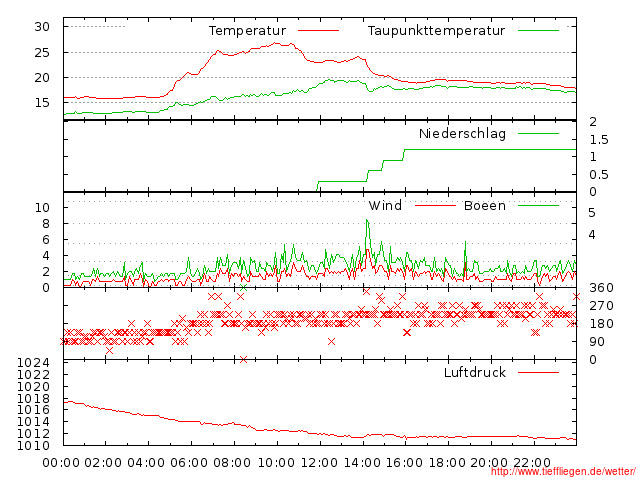Click the Wind legend label
This screenshot has height=480, width=640.
[x=385, y=205]
